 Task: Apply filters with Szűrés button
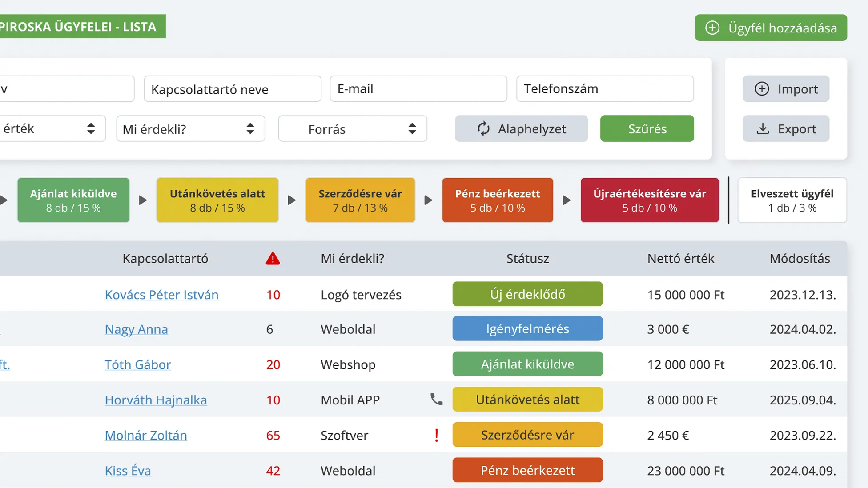coord(647,129)
